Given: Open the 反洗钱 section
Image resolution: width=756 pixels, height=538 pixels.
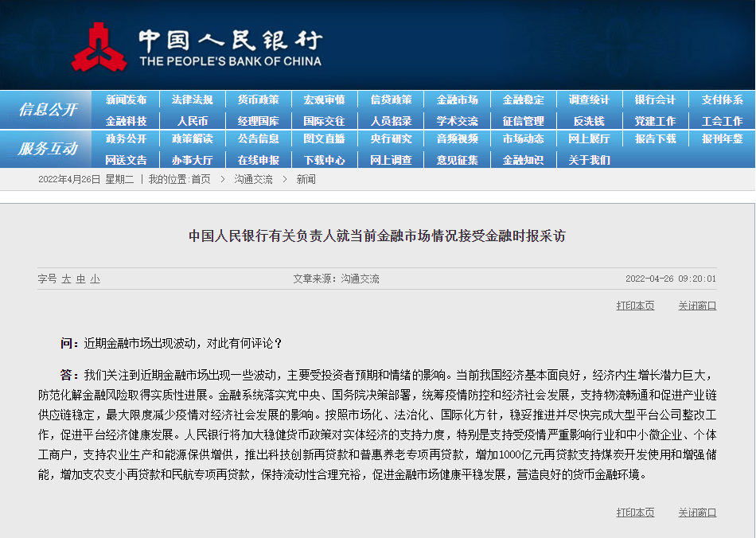Looking at the screenshot, I should click(589, 121).
